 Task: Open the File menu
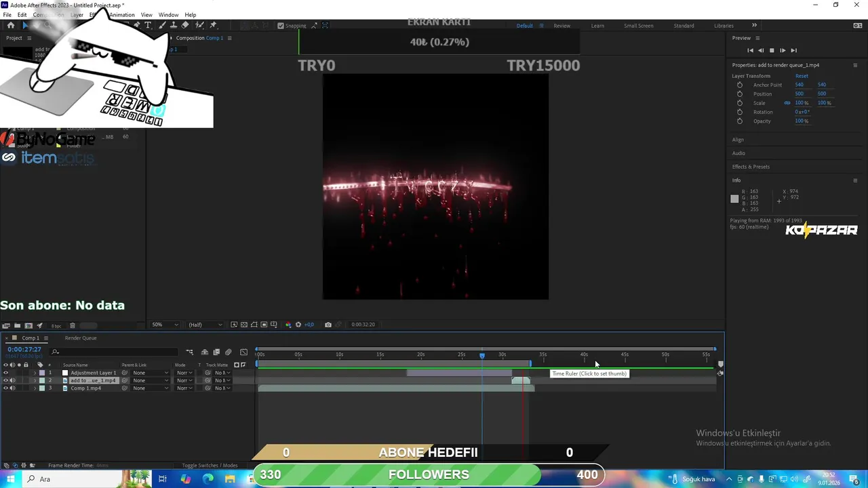pyautogui.click(x=7, y=15)
